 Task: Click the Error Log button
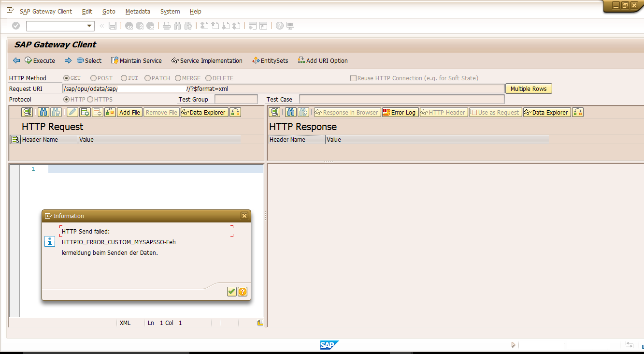400,112
